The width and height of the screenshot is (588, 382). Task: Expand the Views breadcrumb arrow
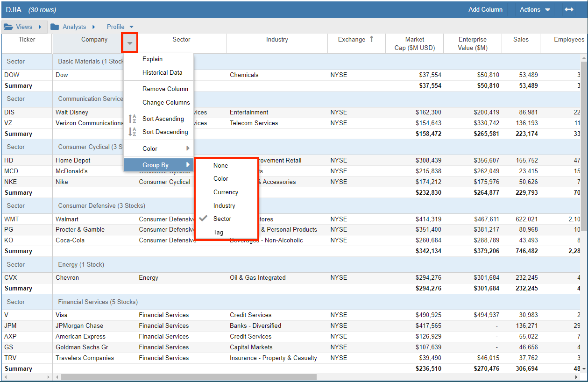tap(40, 27)
